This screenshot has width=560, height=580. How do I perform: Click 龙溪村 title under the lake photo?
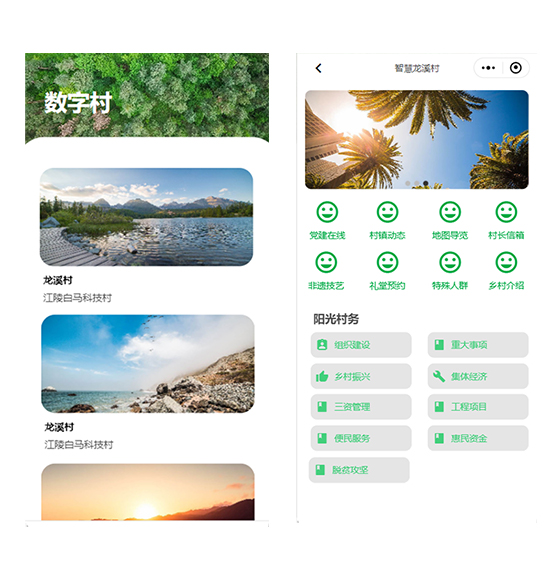(58, 280)
